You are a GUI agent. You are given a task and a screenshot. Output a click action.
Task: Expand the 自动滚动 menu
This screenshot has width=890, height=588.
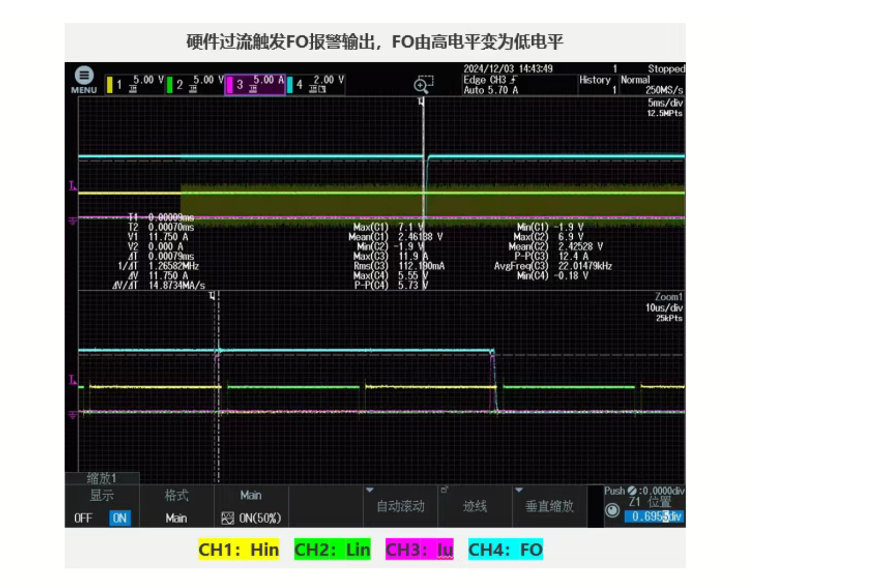[x=400, y=506]
